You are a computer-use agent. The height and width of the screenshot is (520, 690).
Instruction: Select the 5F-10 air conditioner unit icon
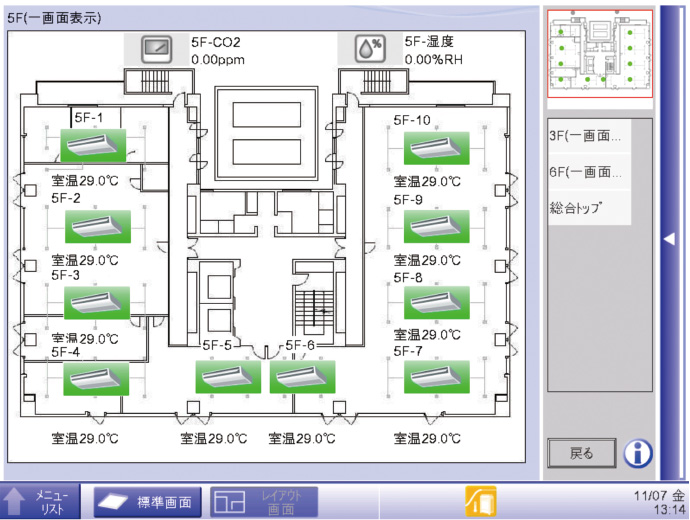click(x=437, y=148)
